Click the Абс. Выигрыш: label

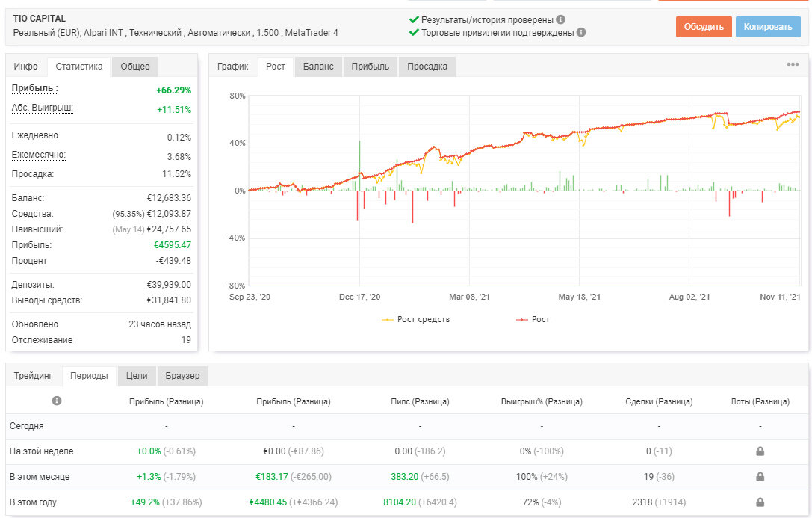tap(43, 108)
